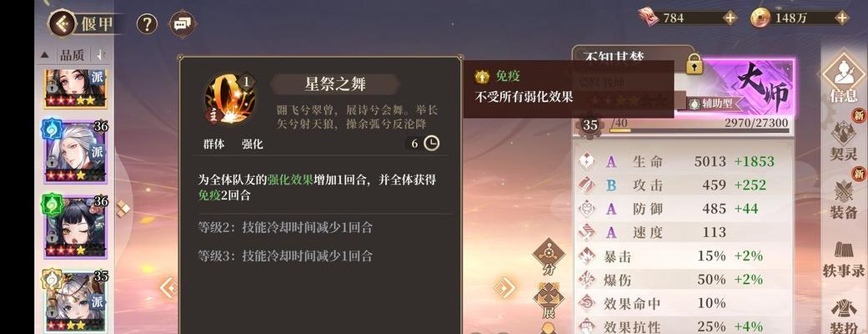The height and width of the screenshot is (334, 868).
Task: Toggle the golden lock on character card
Action: pos(694,63)
